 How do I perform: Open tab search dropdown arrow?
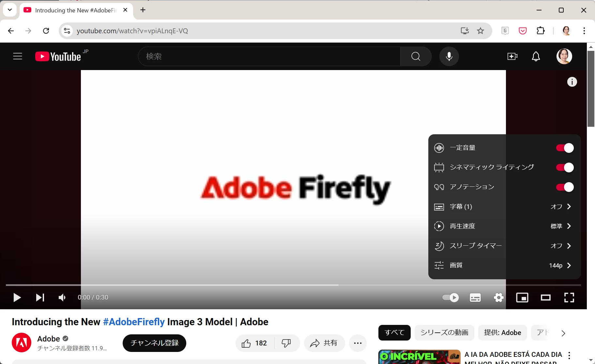point(10,10)
